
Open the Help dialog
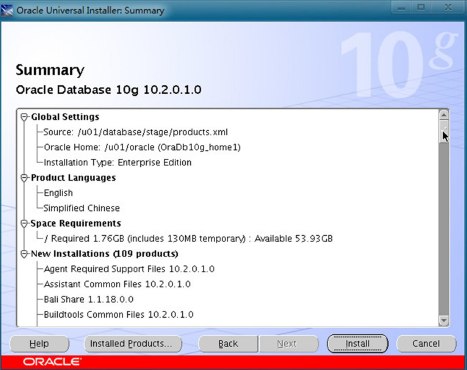pos(39,343)
